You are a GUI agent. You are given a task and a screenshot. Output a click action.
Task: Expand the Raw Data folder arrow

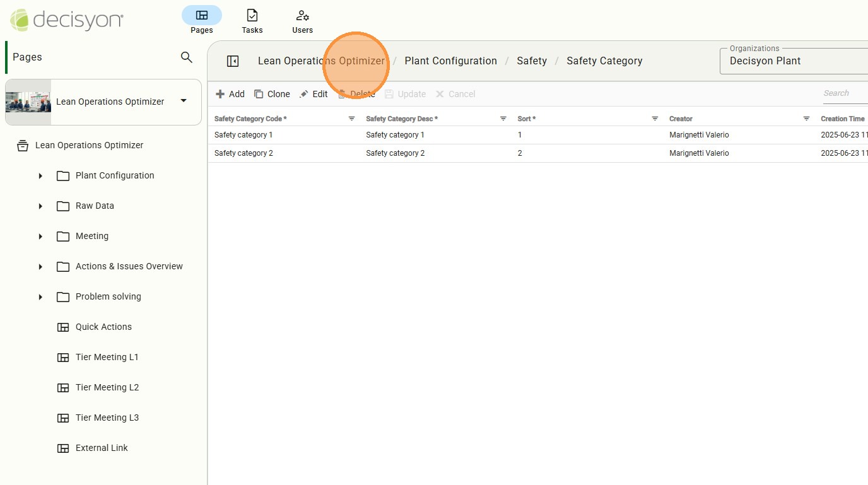40,206
